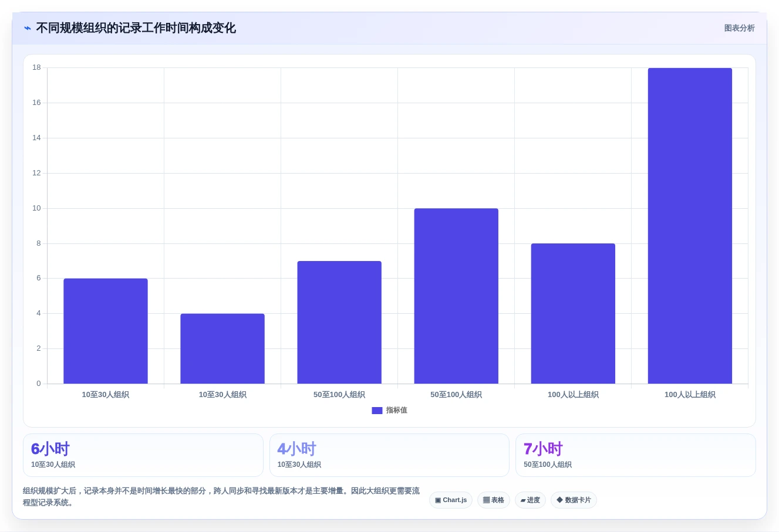
Task: Click x-axis label 50至100人组织 under the value-10 bar
Action: click(456, 395)
